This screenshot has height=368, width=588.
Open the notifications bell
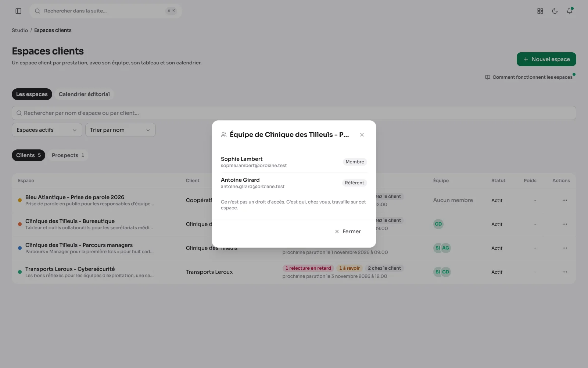pos(570,11)
